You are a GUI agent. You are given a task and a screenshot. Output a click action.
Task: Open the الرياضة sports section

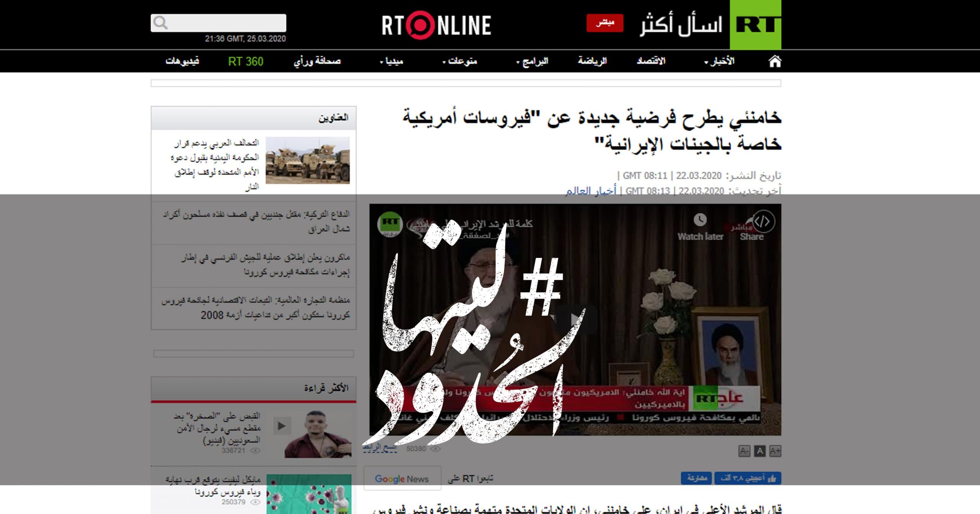point(592,61)
